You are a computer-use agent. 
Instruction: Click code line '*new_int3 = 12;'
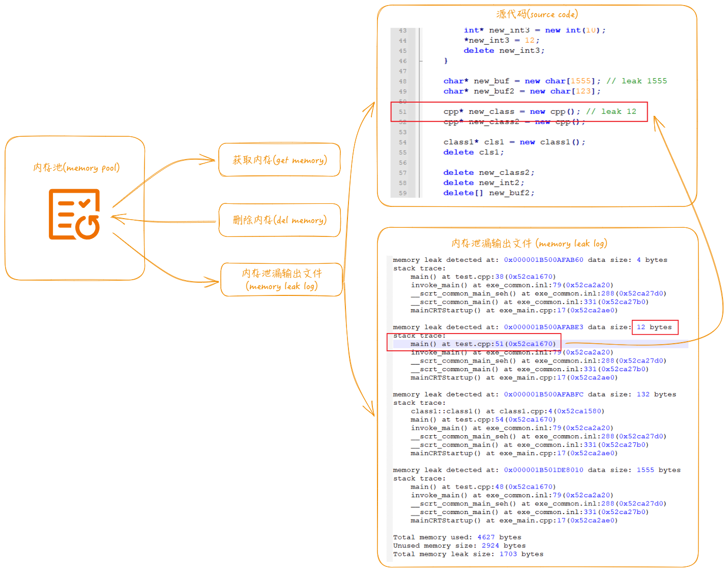coord(502,41)
